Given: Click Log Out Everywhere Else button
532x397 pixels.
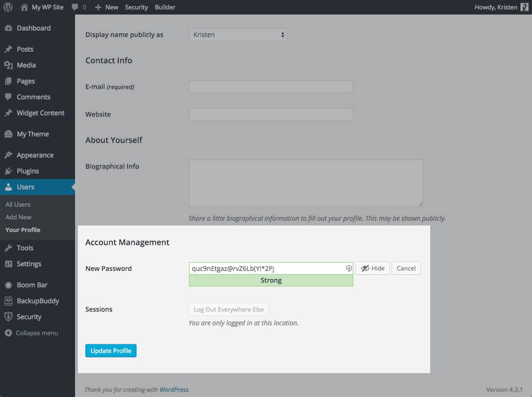Looking at the screenshot, I should click(x=228, y=309).
